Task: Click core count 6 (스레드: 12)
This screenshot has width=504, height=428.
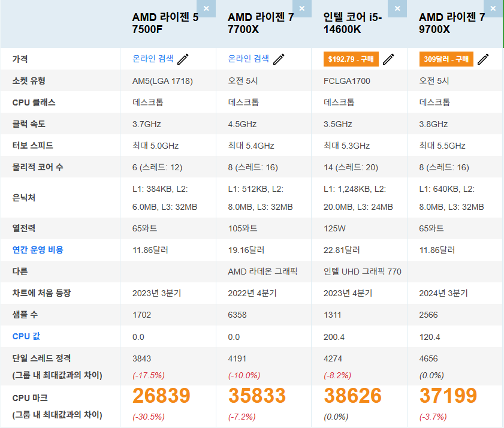Action: (158, 167)
